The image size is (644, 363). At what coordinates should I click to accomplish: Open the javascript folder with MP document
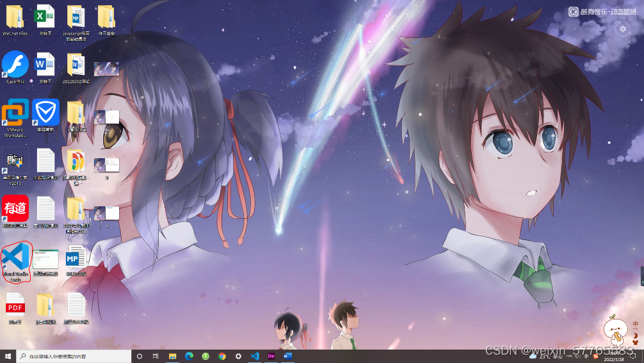coord(76,22)
